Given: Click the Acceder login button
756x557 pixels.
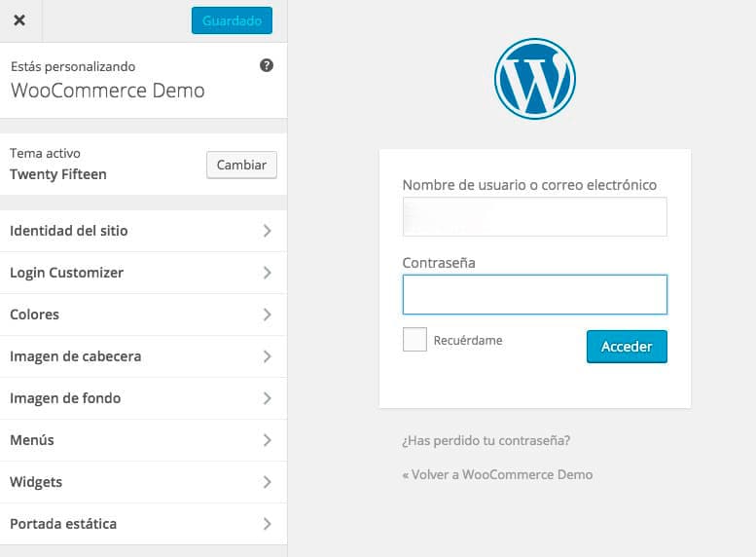Looking at the screenshot, I should coord(627,347).
